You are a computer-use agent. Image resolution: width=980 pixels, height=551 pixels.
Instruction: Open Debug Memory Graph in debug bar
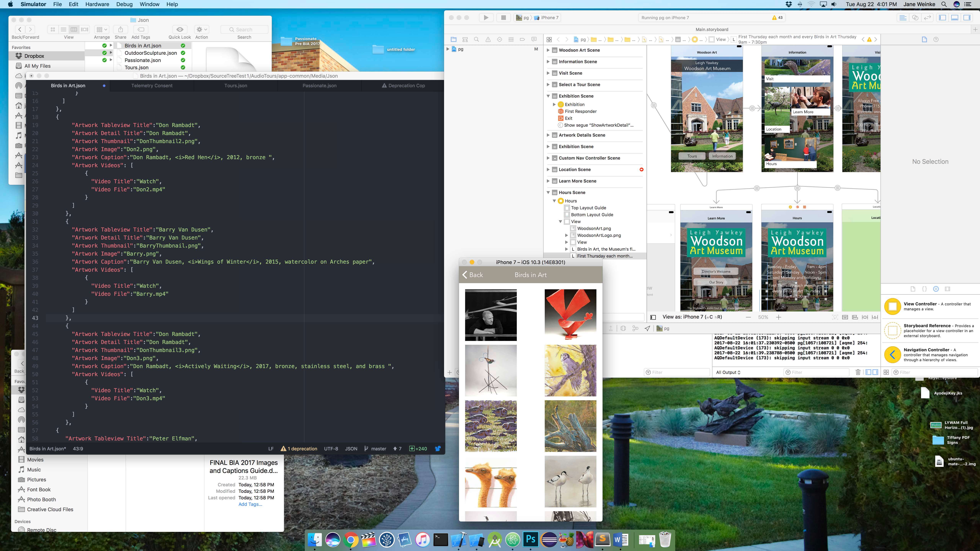tap(635, 328)
